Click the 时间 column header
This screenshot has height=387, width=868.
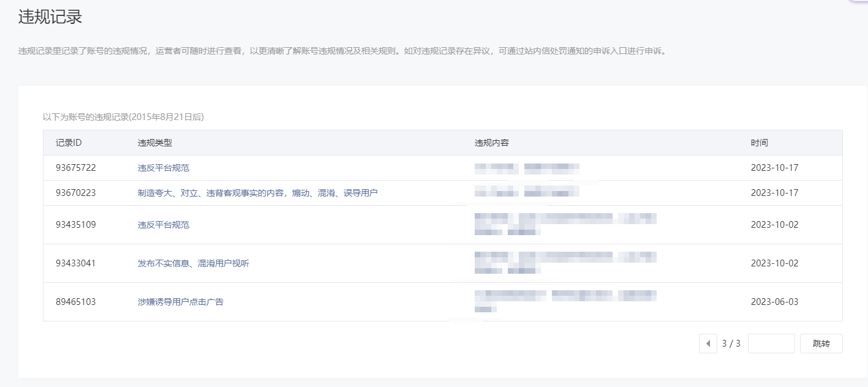[759, 143]
